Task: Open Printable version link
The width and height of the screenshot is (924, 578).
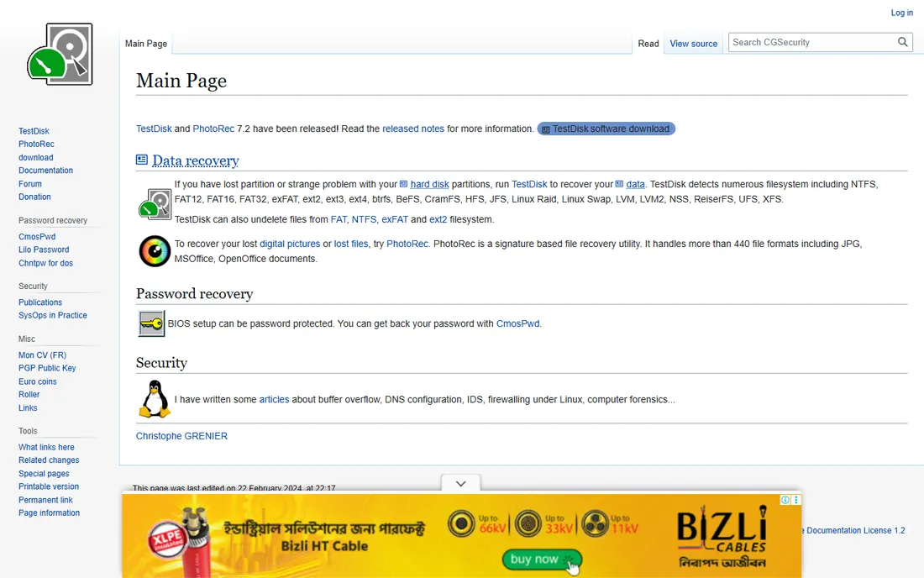Action: [x=49, y=486]
